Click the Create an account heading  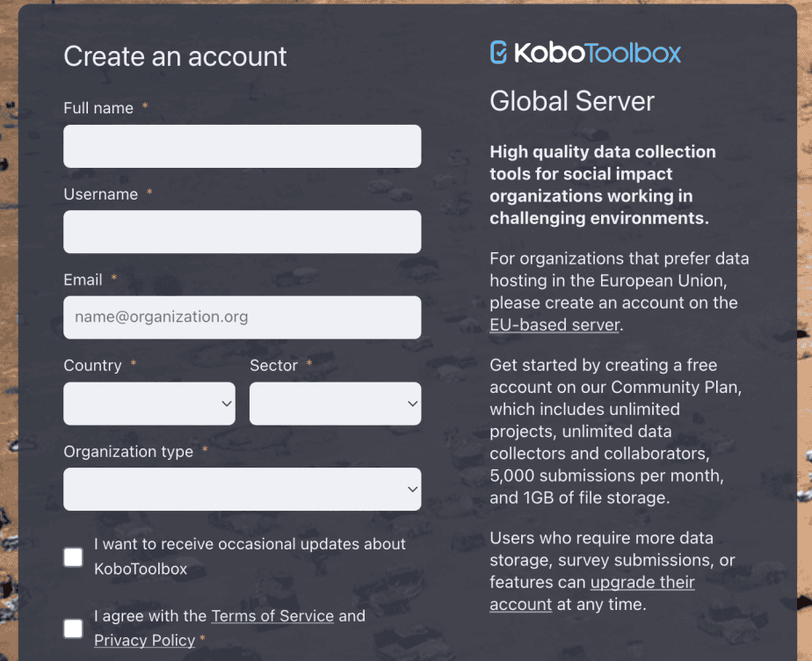175,56
